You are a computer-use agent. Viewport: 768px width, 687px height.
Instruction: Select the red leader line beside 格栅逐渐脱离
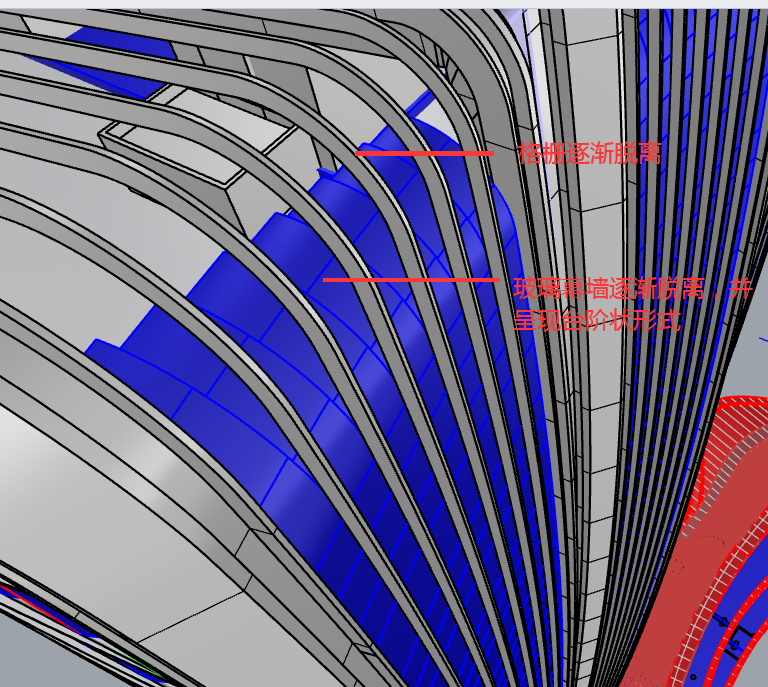424,153
